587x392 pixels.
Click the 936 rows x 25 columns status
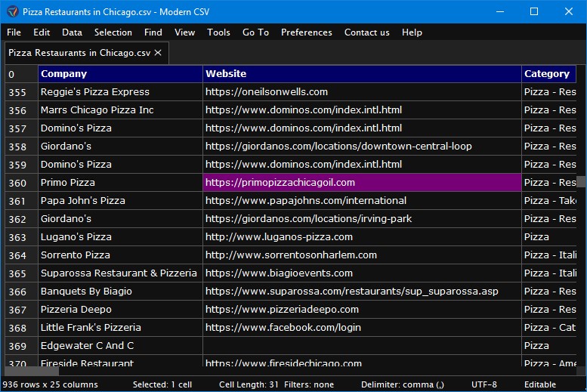tap(50, 384)
